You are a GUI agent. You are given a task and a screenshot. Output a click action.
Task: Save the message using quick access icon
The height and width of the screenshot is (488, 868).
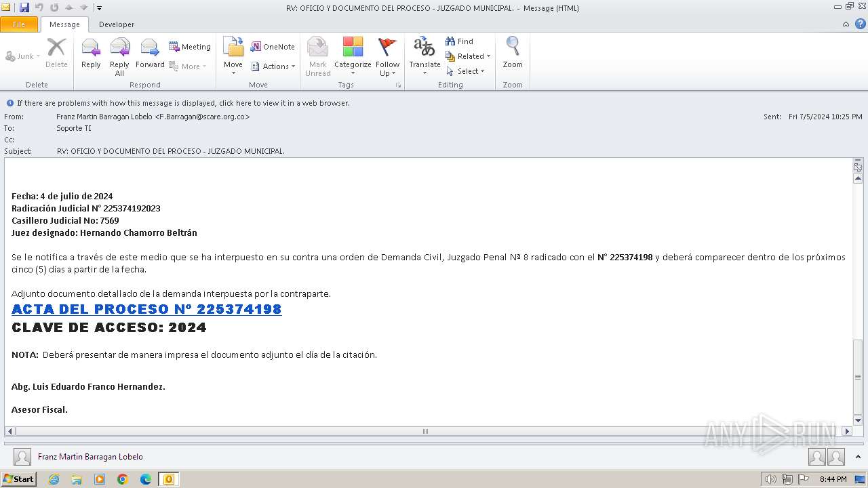point(24,7)
